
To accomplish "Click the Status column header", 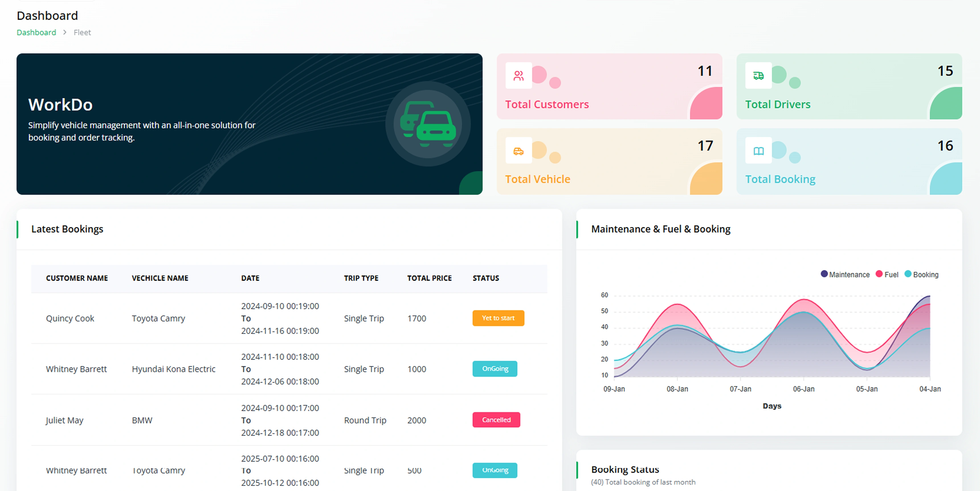I will click(485, 278).
